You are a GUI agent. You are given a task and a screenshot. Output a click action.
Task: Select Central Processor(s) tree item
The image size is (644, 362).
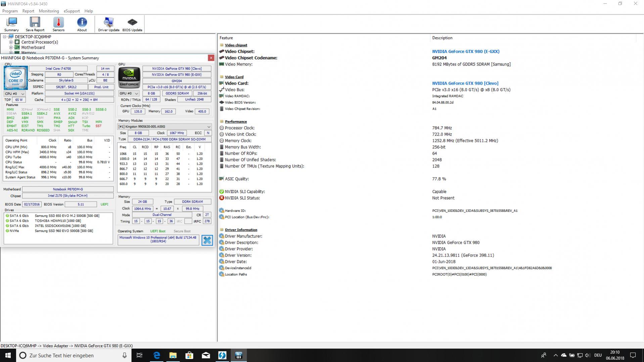click(x=40, y=42)
